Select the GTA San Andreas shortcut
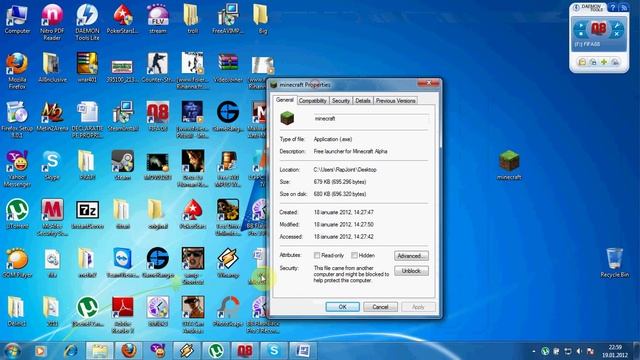 pyautogui.click(x=193, y=314)
